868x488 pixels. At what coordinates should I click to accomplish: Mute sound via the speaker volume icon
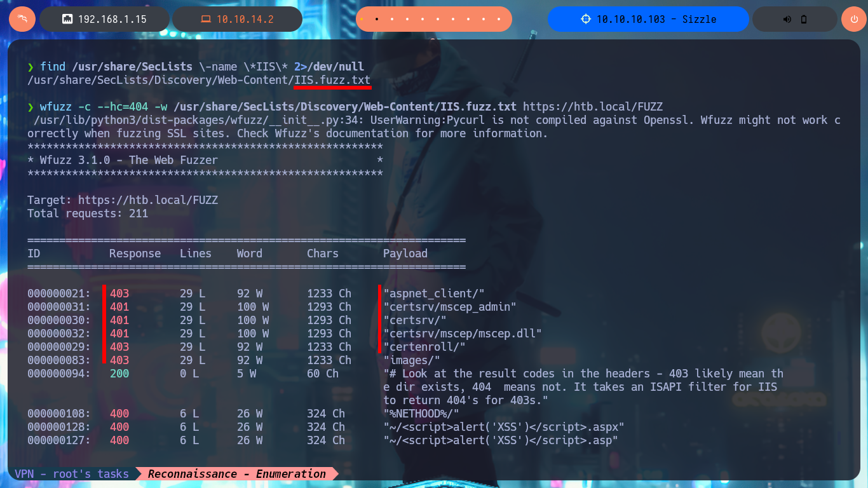pos(787,19)
